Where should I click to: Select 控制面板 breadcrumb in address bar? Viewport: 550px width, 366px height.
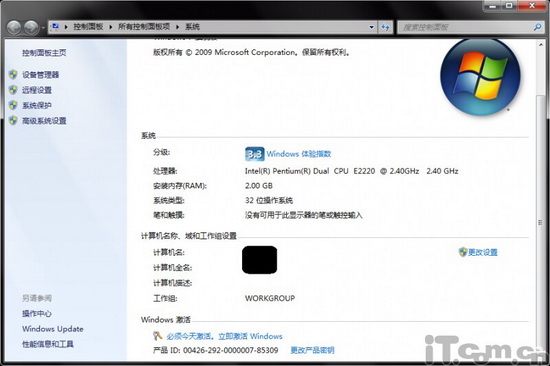pos(88,27)
